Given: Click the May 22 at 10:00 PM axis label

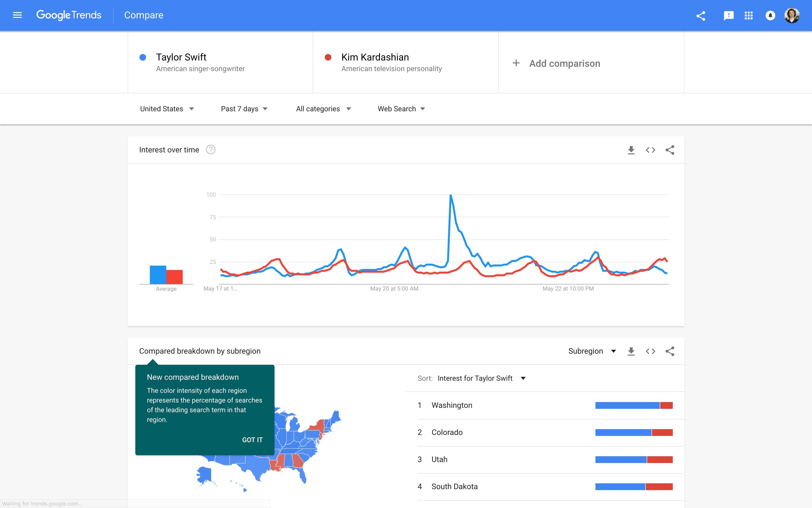Looking at the screenshot, I should [568, 289].
